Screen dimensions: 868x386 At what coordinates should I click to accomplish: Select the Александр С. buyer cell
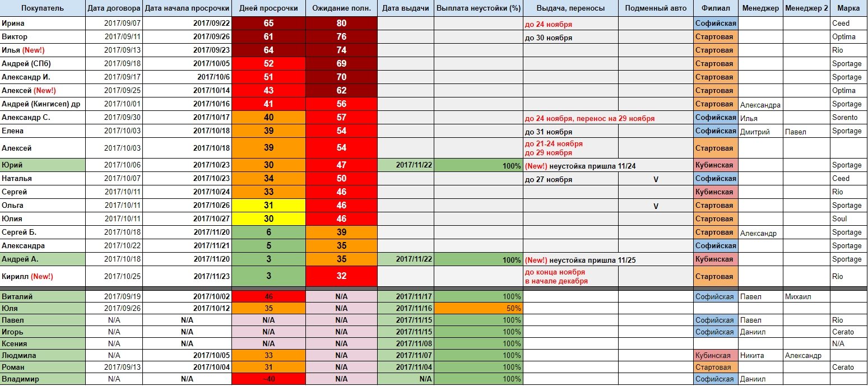[43, 118]
